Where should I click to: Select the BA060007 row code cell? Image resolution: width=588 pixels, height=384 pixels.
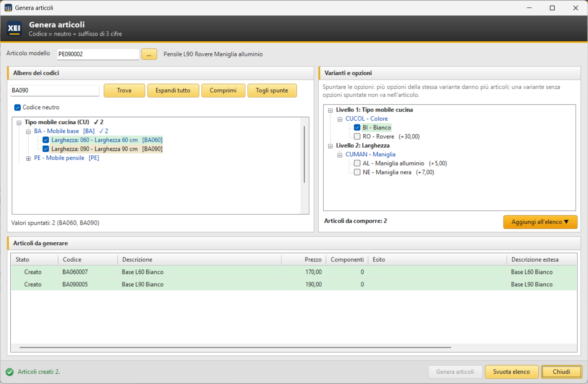(x=75, y=272)
